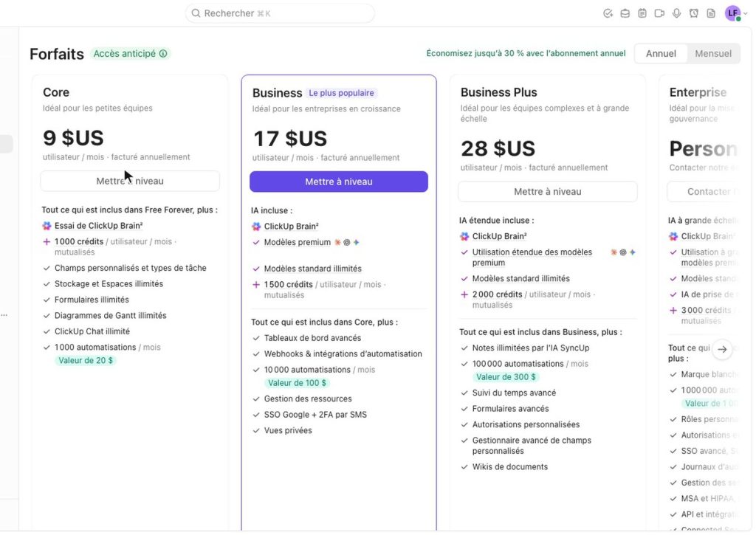Click the LF user avatar
The height and width of the screenshot is (535, 756).
pos(732,13)
